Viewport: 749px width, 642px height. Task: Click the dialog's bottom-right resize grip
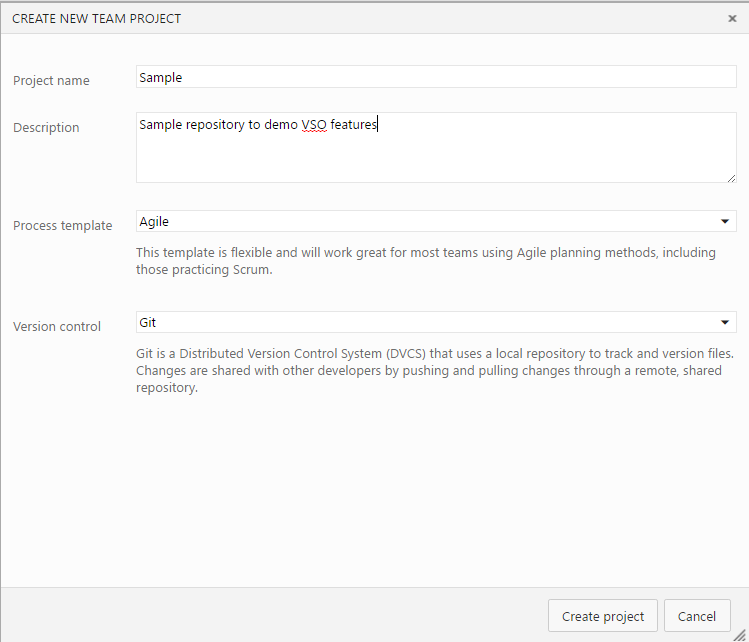pos(740,633)
